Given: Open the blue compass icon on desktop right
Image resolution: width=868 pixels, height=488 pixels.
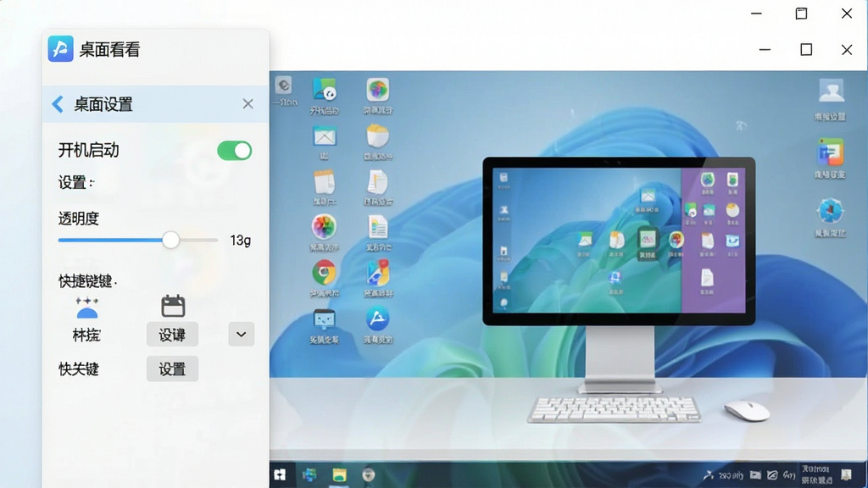Looking at the screenshot, I should point(831,211).
